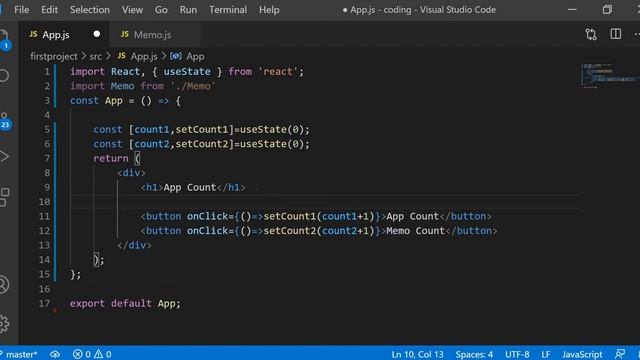Place the cursor in empty line 10
This screenshot has width=640, height=360.
click(x=324, y=202)
